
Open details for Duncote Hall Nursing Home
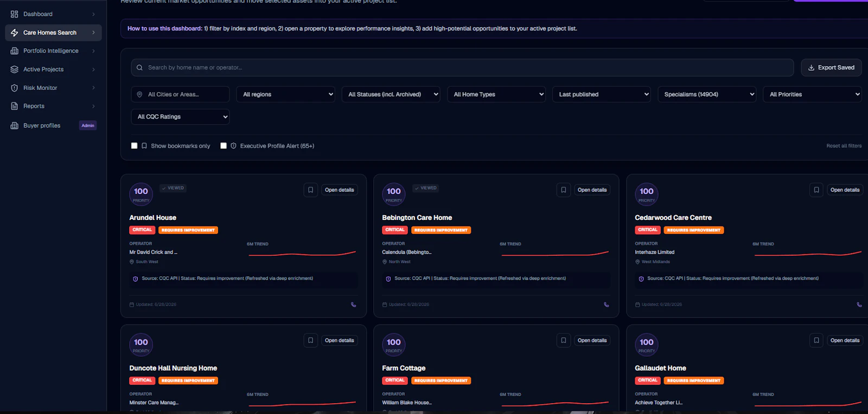click(340, 340)
